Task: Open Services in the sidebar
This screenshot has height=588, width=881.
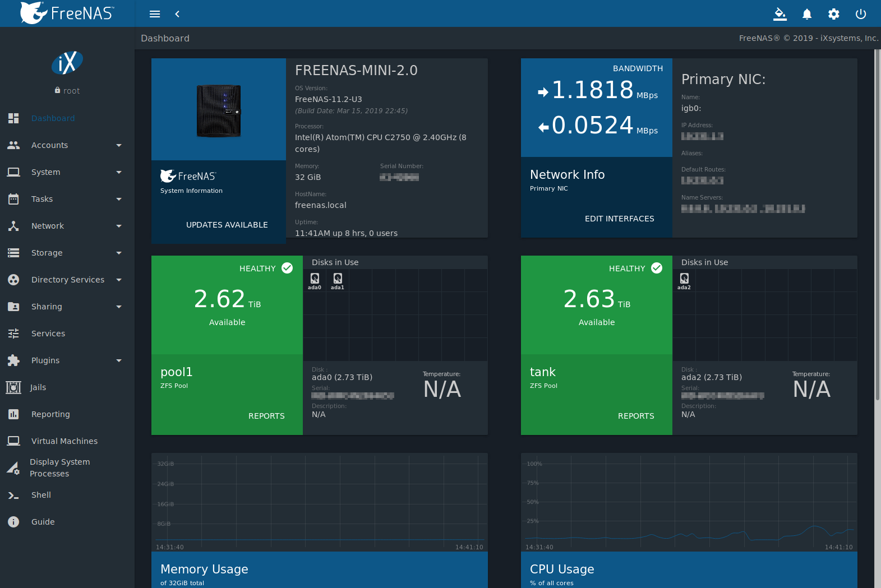Action: 67,334
